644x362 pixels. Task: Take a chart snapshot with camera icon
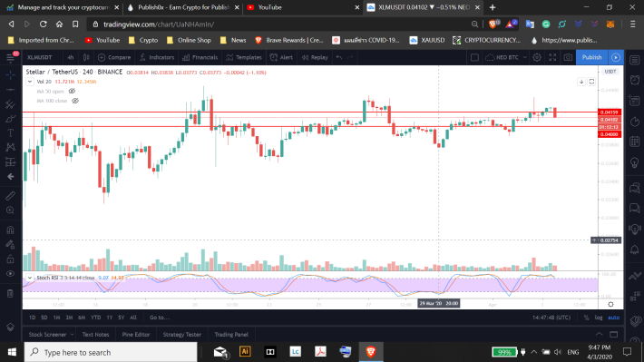click(568, 57)
